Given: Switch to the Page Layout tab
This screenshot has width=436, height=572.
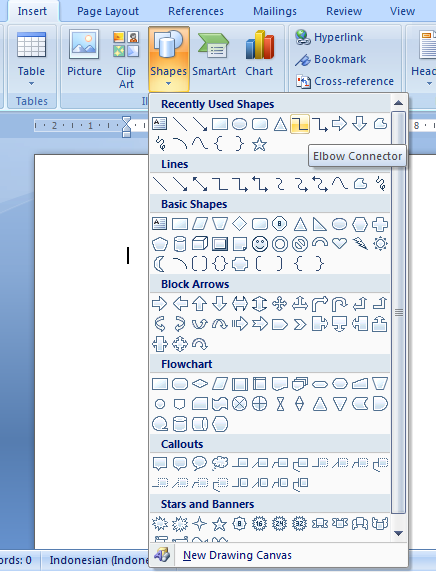Looking at the screenshot, I should [x=108, y=11].
